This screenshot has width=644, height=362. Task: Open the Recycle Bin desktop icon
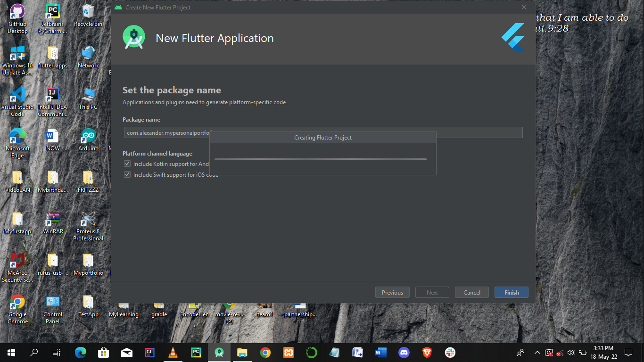click(88, 16)
